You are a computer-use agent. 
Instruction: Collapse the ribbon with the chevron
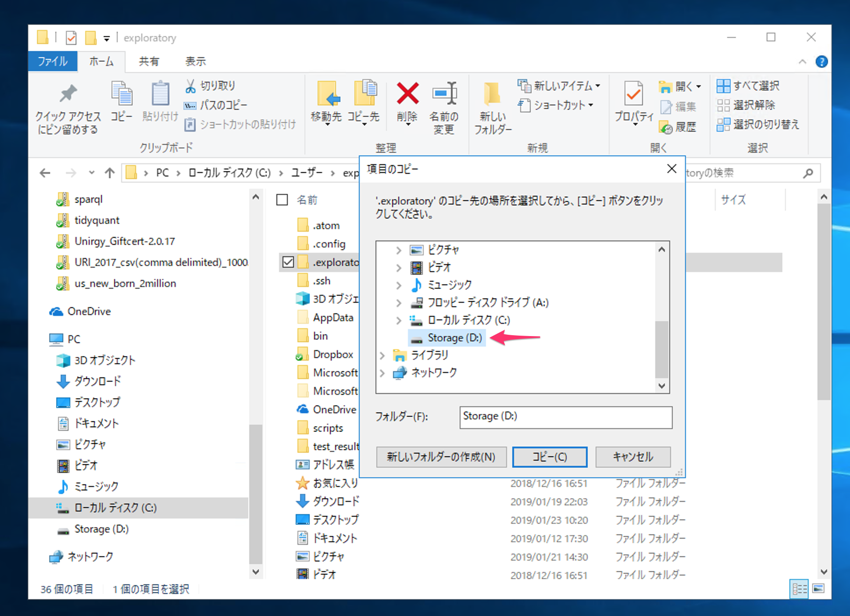click(x=802, y=62)
